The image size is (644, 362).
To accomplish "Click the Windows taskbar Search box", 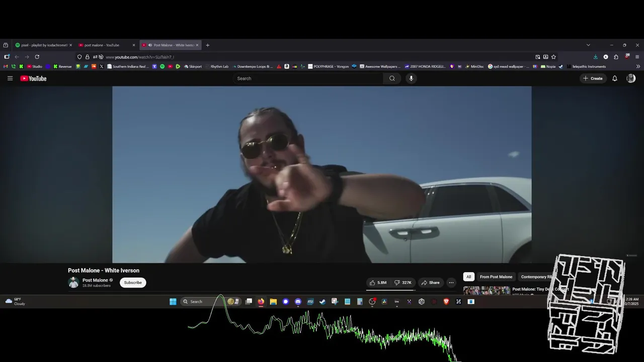I will (x=210, y=302).
